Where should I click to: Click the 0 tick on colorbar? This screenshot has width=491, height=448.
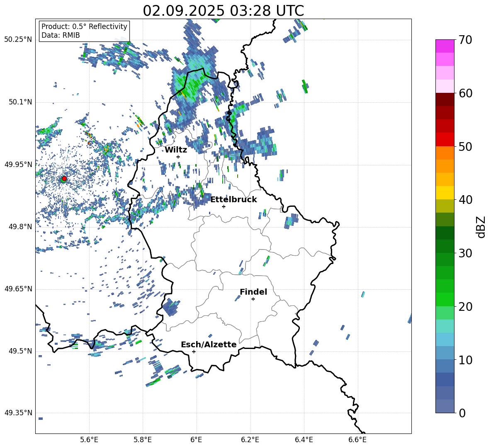[462, 413]
